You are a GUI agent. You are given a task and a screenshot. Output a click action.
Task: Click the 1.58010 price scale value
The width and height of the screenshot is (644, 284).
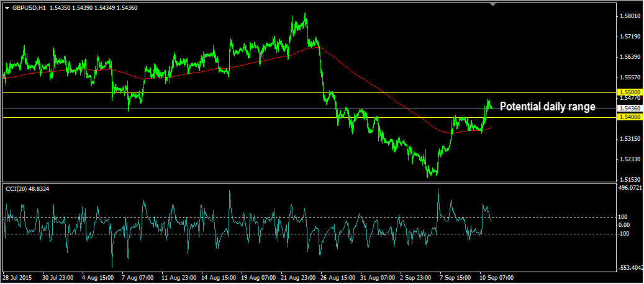[x=630, y=16]
